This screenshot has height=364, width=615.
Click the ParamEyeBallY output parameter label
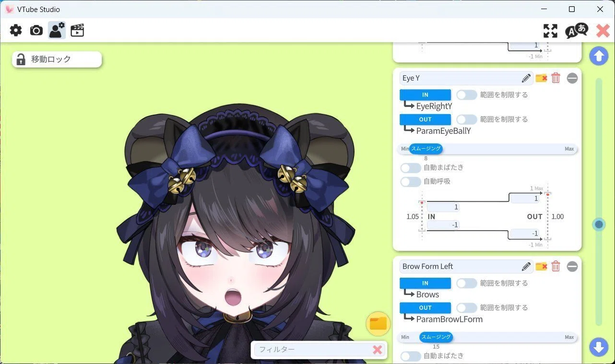coord(444,131)
